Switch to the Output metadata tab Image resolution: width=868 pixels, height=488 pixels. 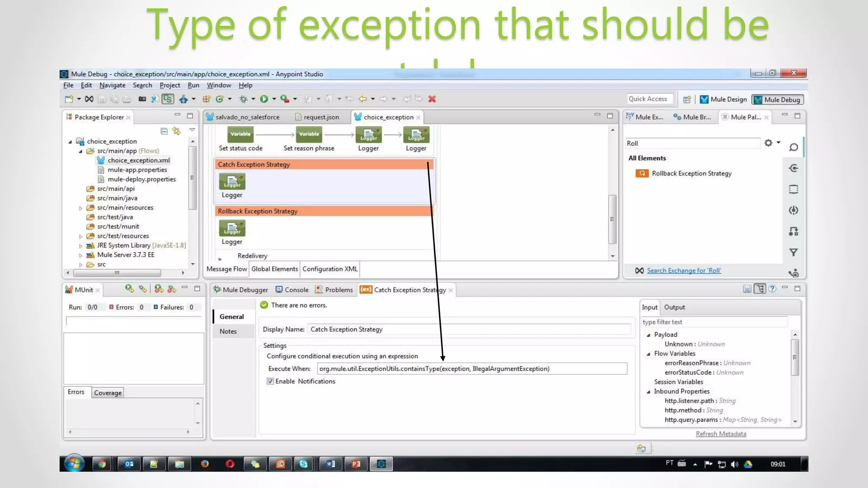pyautogui.click(x=674, y=307)
